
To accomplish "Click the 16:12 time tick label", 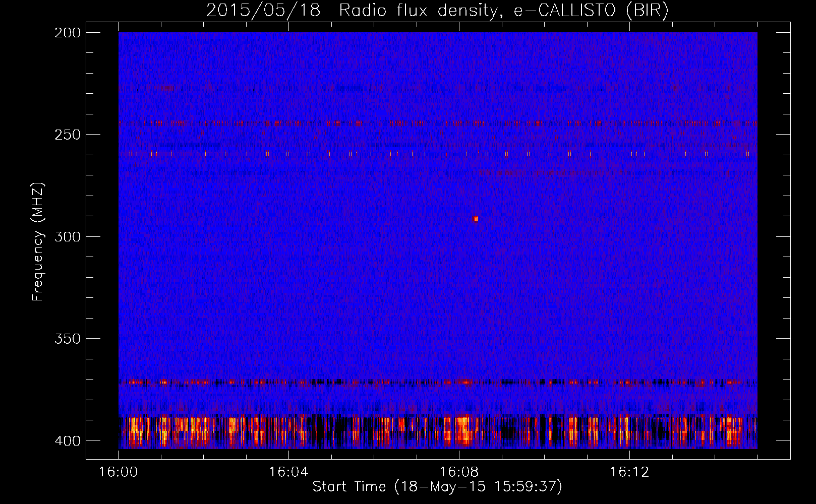I will pyautogui.click(x=629, y=472).
